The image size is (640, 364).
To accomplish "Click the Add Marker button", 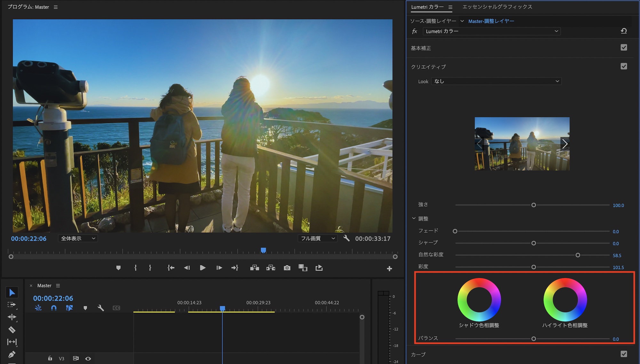I will point(118,268).
